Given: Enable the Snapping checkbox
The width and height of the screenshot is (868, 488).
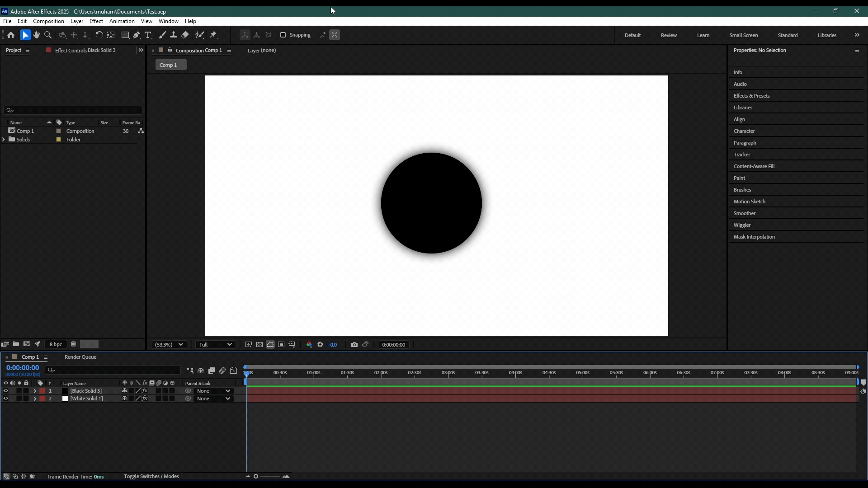Looking at the screenshot, I should pyautogui.click(x=283, y=35).
